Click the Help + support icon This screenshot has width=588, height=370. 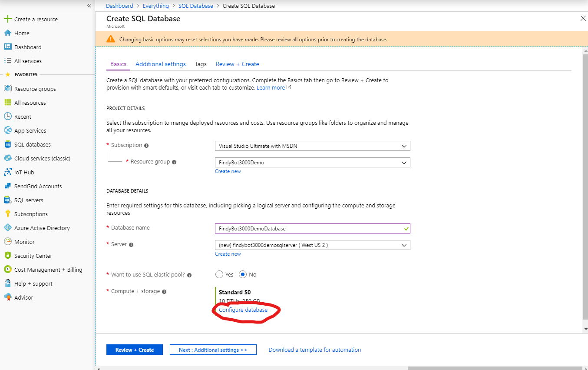pos(7,283)
